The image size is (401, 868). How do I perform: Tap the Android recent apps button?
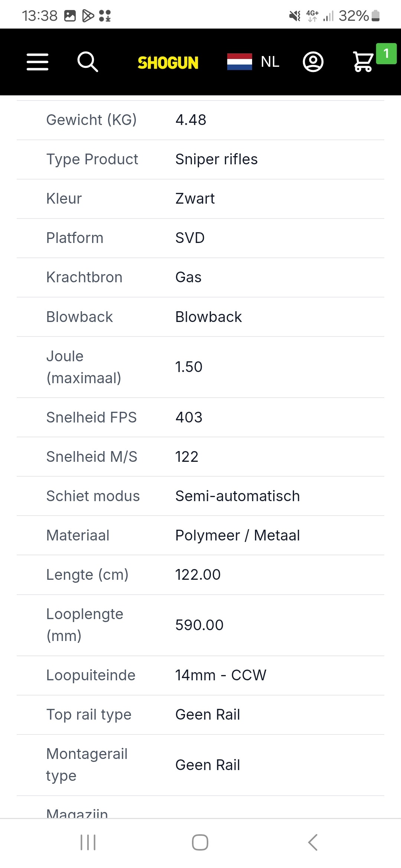[x=88, y=842]
